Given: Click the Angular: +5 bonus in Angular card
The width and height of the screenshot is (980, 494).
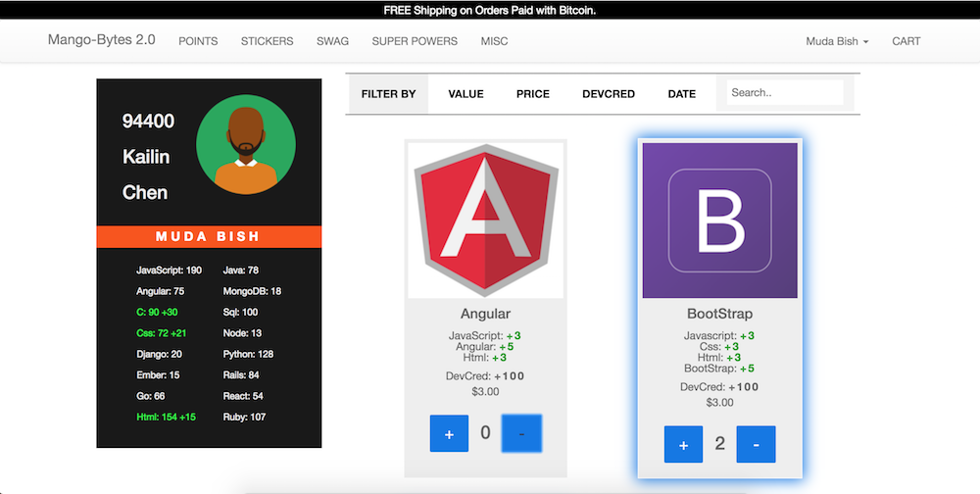Looking at the screenshot, I should click(x=485, y=346).
